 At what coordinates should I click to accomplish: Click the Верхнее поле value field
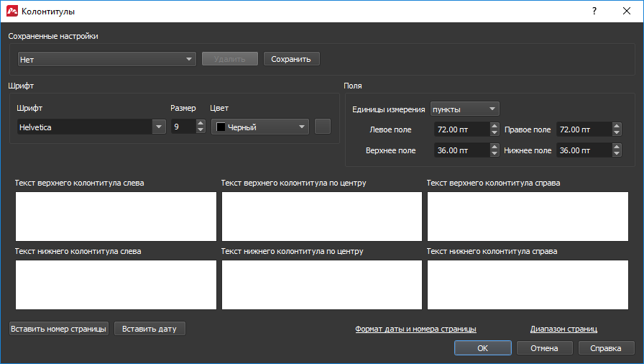point(462,150)
